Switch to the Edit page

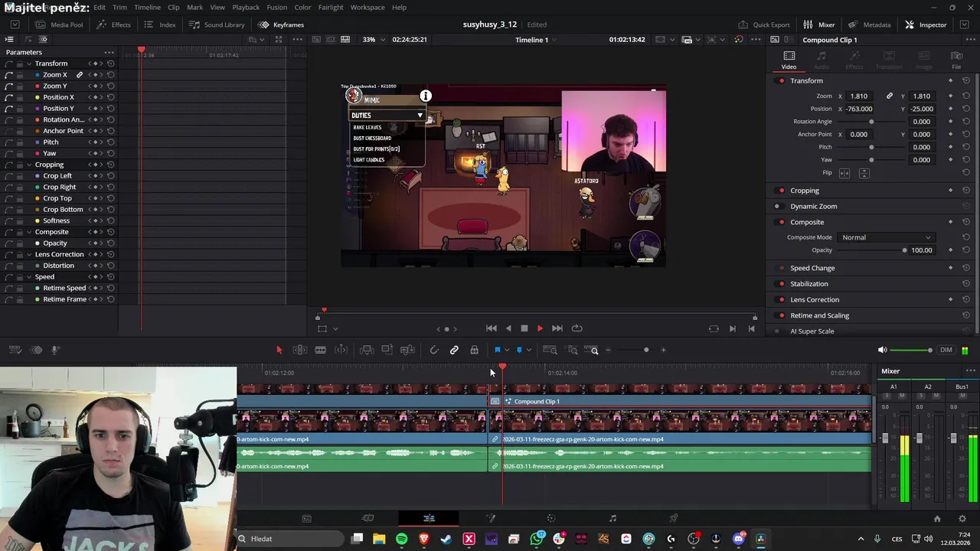tap(429, 519)
